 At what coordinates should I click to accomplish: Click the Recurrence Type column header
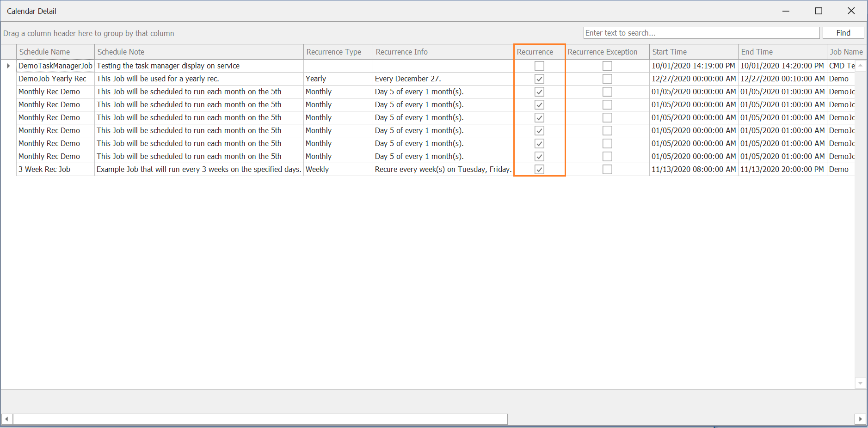click(338, 52)
